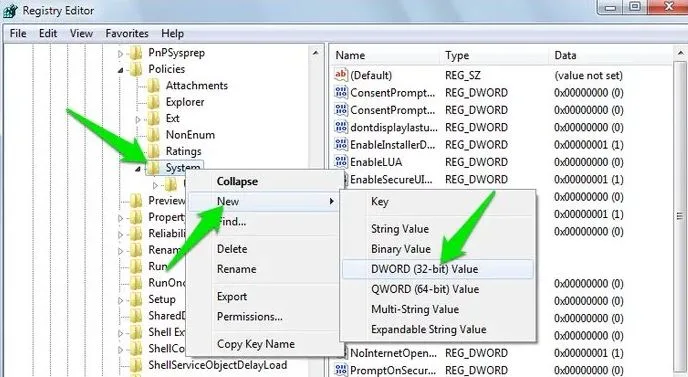Viewport: 688px width, 377px height.
Task: Expand the Shell Ex tree node arrow
Action: coord(121,334)
